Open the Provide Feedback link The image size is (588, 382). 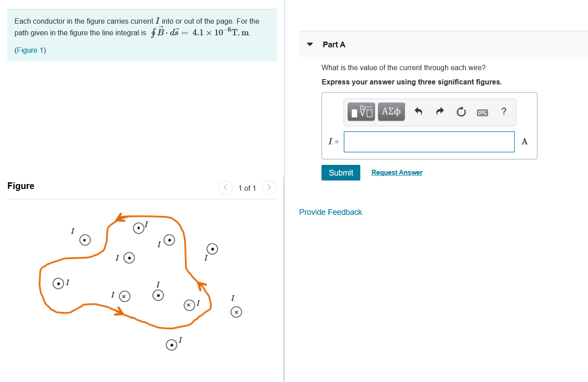330,212
